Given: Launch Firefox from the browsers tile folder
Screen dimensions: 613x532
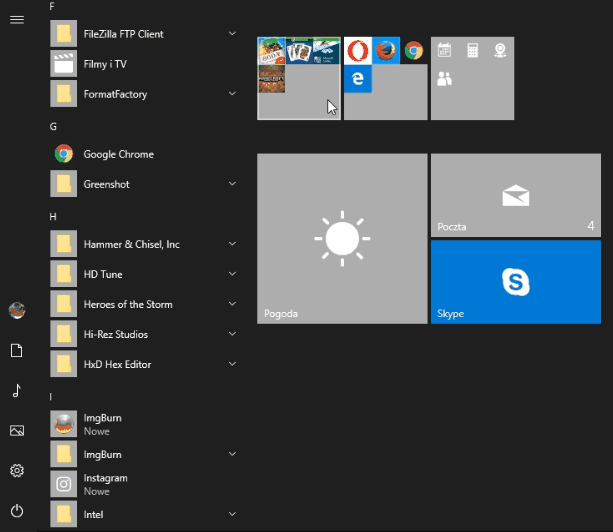Looking at the screenshot, I should 386,51.
